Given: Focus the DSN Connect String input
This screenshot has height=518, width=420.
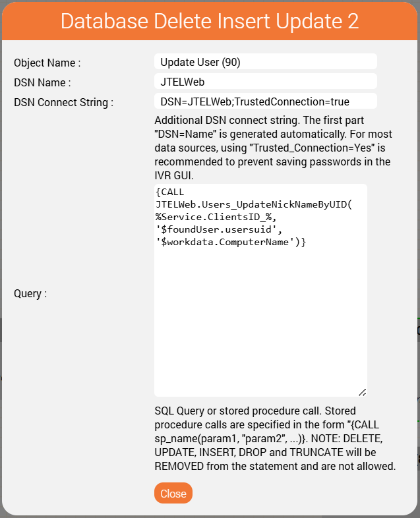Looking at the screenshot, I should click(265, 101).
